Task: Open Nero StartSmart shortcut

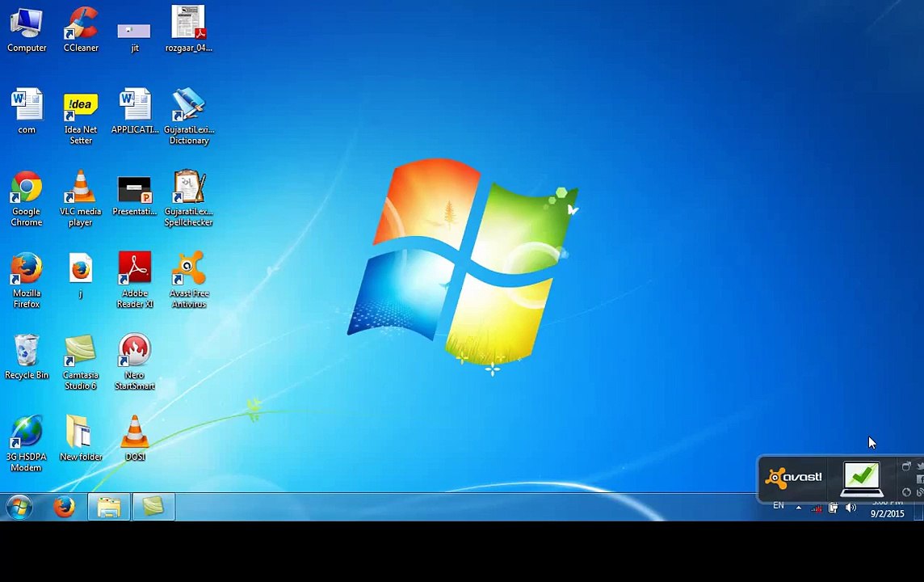Action: click(134, 362)
